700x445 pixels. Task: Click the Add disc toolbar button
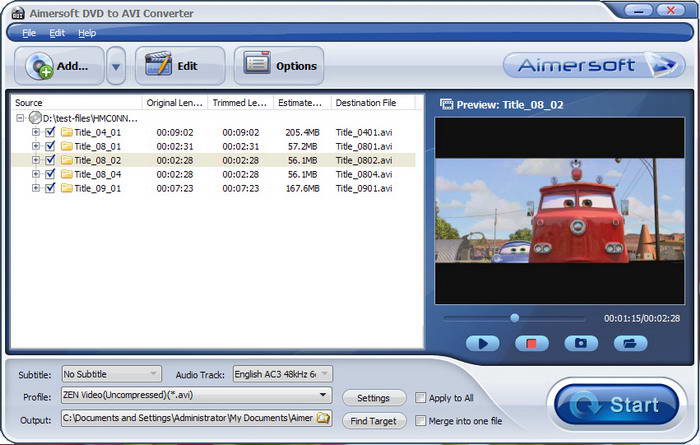tap(59, 66)
